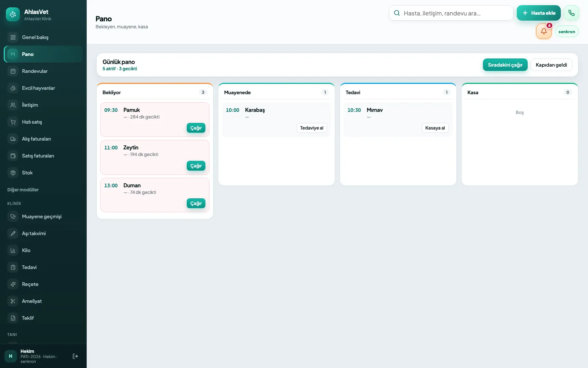The image size is (588, 368).
Task: Click the '5 aktif · 3 gecikti' status text
Action: (x=120, y=69)
